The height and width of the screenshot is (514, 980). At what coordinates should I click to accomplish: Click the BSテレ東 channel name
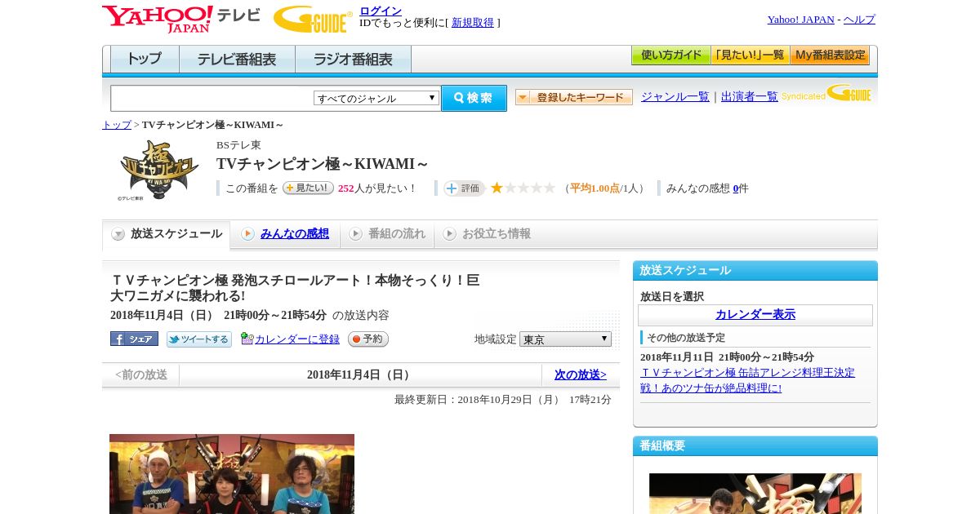[x=238, y=145]
